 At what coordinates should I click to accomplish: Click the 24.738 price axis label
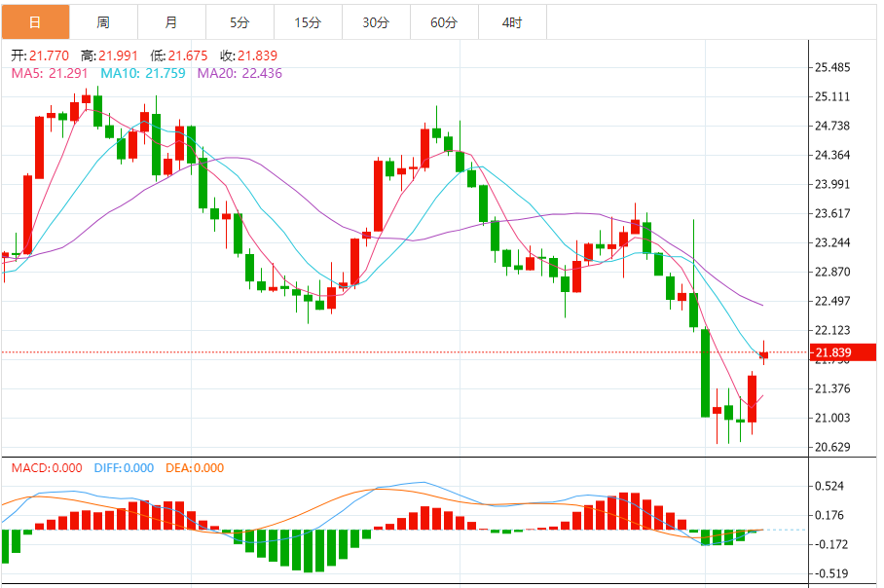[x=832, y=126]
